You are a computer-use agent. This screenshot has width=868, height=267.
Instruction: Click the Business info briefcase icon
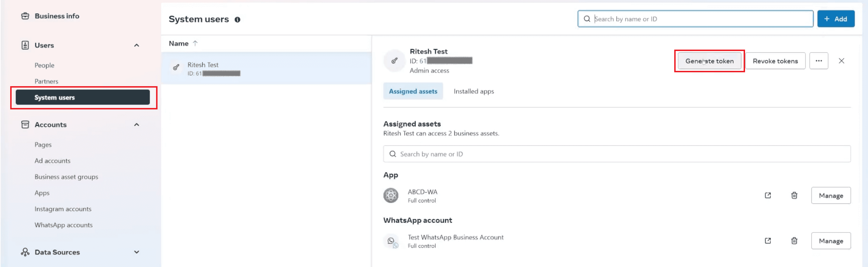point(25,16)
